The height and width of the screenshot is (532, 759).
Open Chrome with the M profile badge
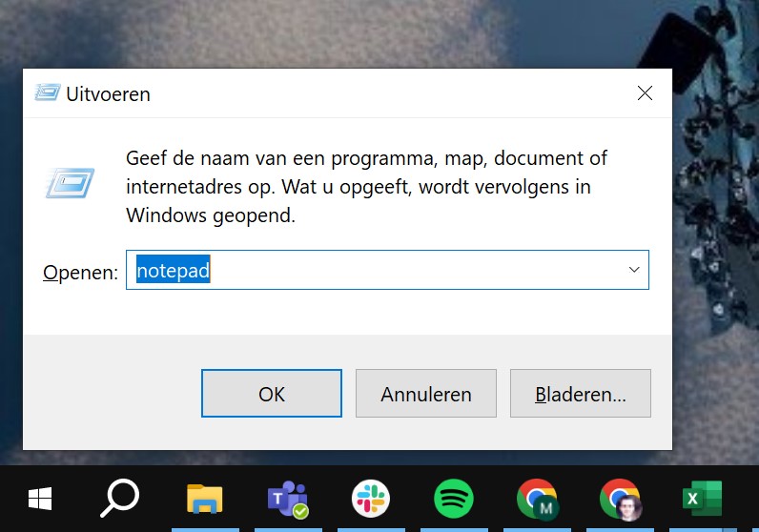537,499
